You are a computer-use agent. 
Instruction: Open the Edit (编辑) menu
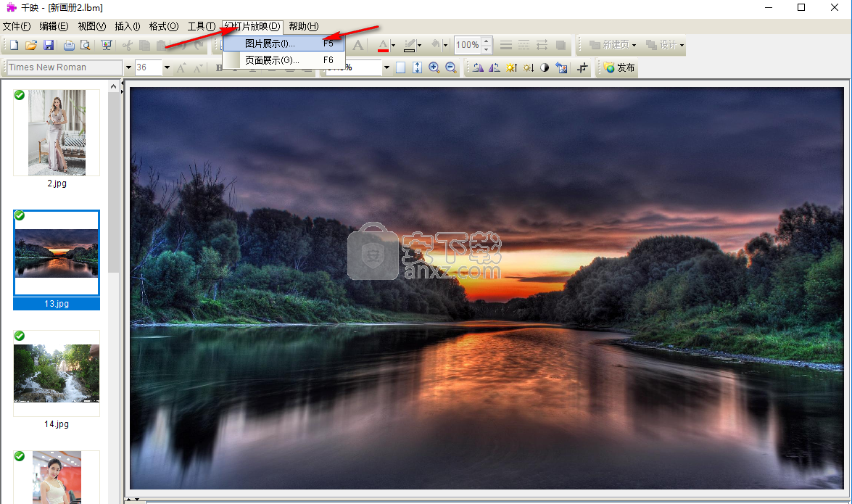[54, 26]
